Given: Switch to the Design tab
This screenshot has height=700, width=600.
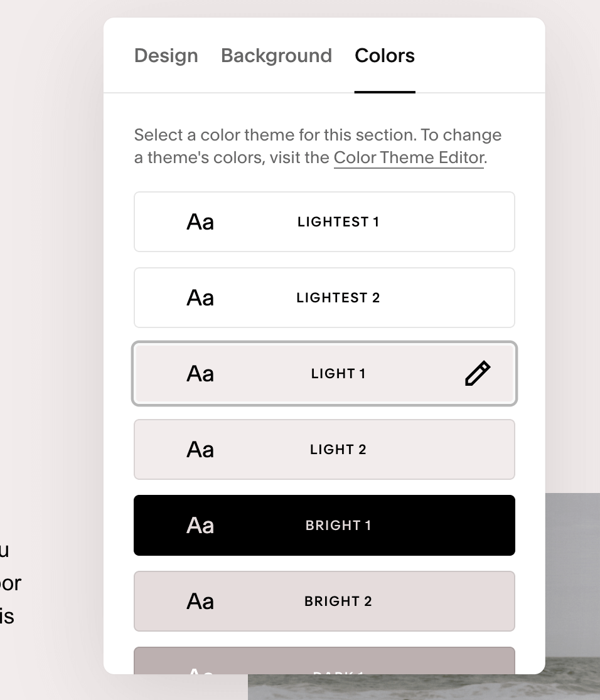Looking at the screenshot, I should pyautogui.click(x=166, y=56).
